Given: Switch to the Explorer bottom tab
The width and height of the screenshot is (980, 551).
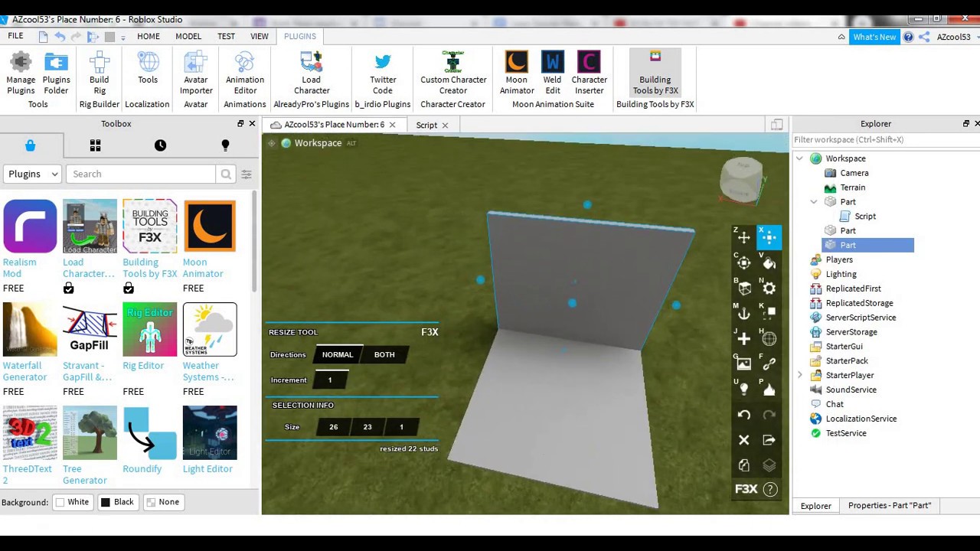Looking at the screenshot, I should [815, 505].
